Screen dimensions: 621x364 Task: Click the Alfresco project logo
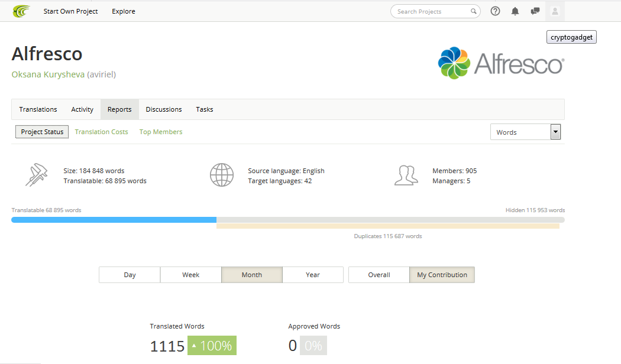501,63
